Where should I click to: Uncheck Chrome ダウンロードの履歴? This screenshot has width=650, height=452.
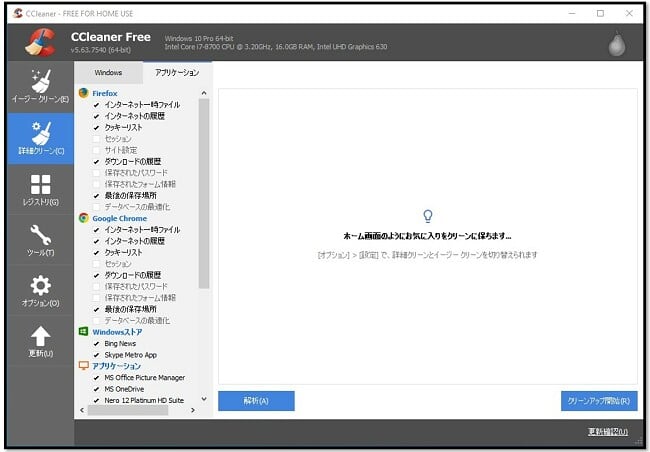(x=96, y=275)
